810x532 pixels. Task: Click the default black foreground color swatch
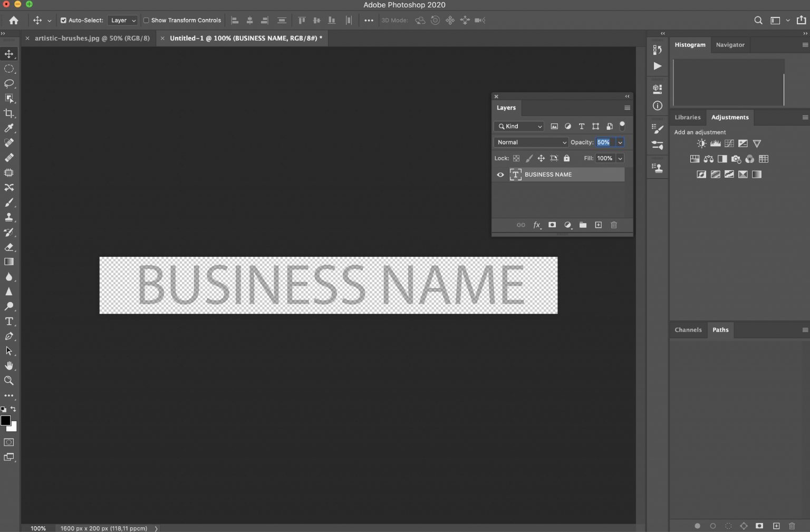6,421
